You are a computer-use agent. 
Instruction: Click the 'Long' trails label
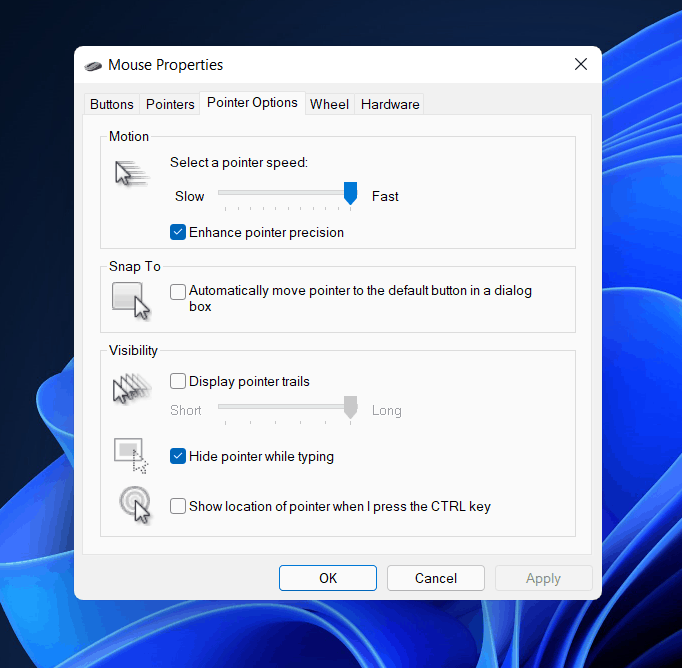tap(387, 411)
